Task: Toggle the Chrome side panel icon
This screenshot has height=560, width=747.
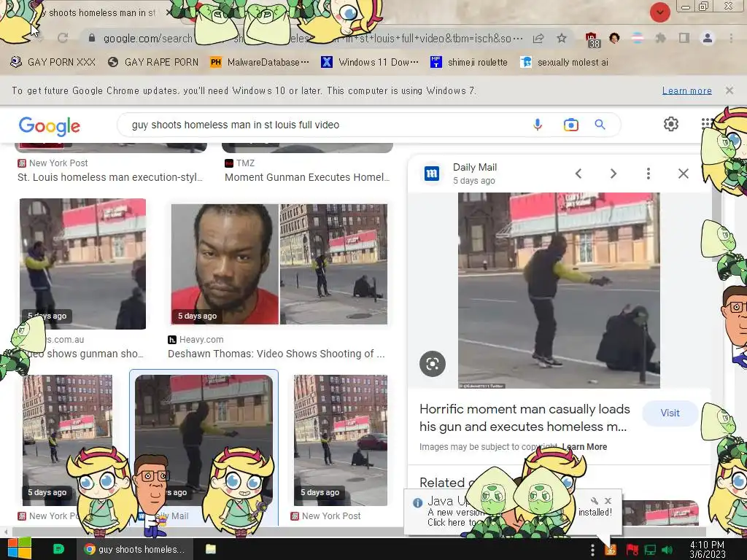Action: (684, 38)
